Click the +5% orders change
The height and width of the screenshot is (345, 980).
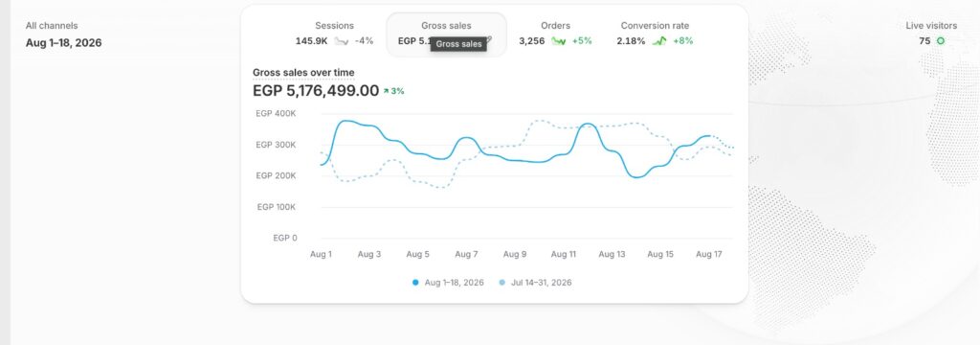point(581,41)
